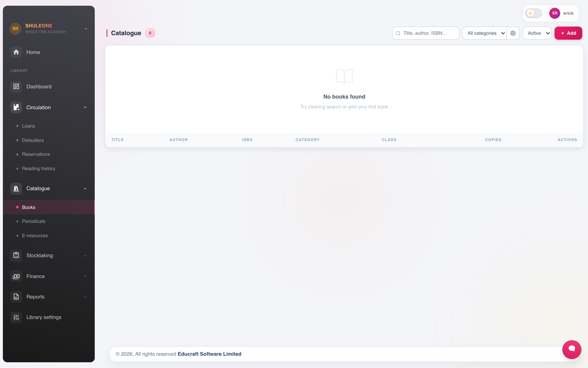This screenshot has height=368, width=588.
Task: Click the Dashboard menu label
Action: pos(39,87)
